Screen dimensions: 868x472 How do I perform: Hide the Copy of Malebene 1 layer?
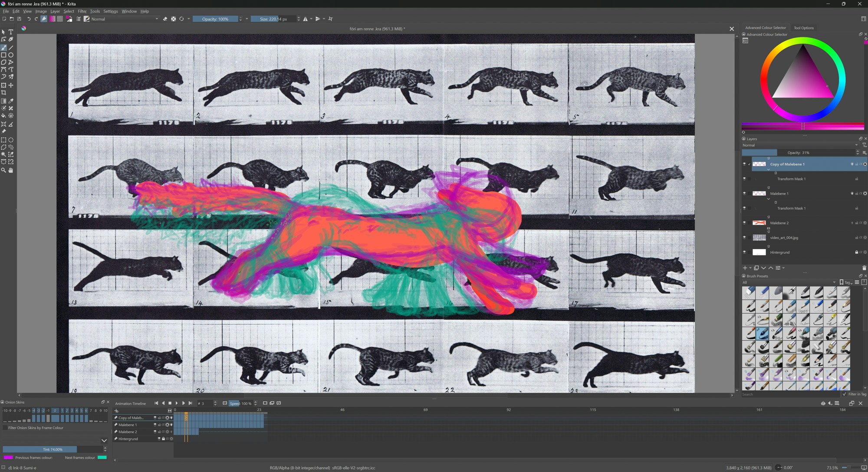[744, 164]
